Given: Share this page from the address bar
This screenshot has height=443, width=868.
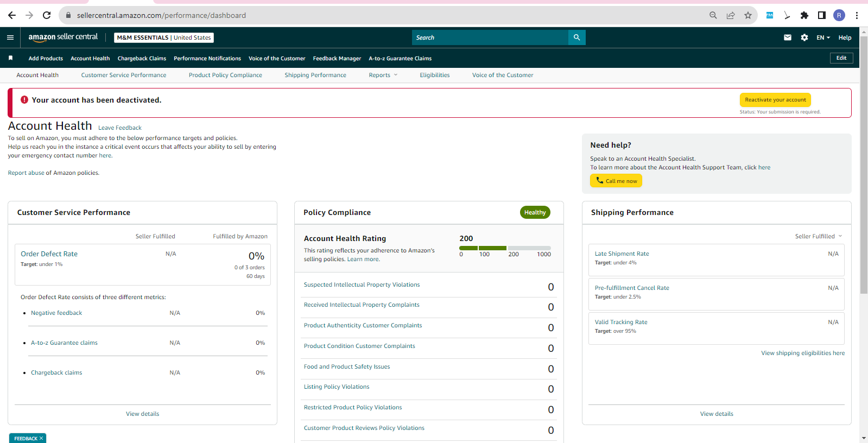Looking at the screenshot, I should point(731,15).
